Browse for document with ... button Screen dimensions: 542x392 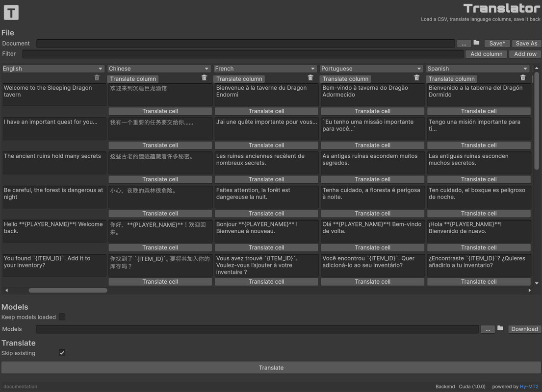(464, 44)
